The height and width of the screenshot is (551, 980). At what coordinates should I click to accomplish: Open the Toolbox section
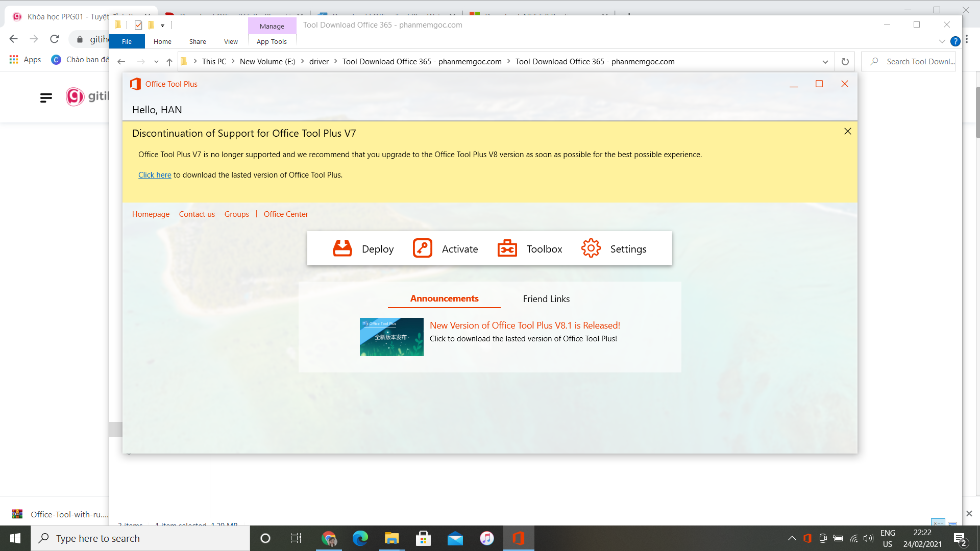point(530,248)
